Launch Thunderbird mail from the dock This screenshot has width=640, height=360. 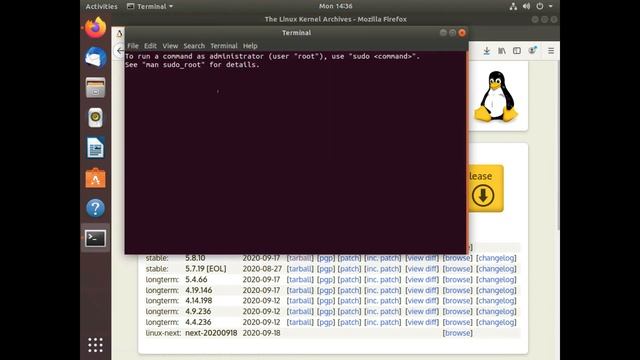pos(96,58)
